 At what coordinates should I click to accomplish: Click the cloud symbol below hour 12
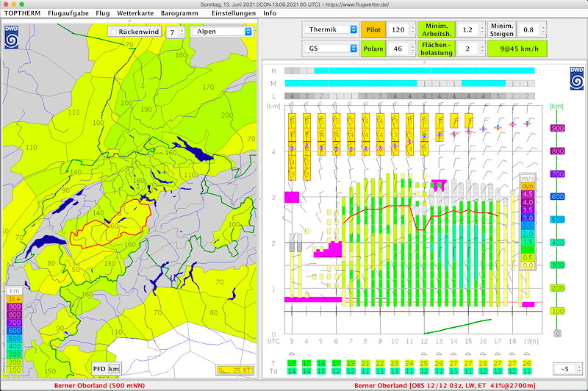(424, 354)
